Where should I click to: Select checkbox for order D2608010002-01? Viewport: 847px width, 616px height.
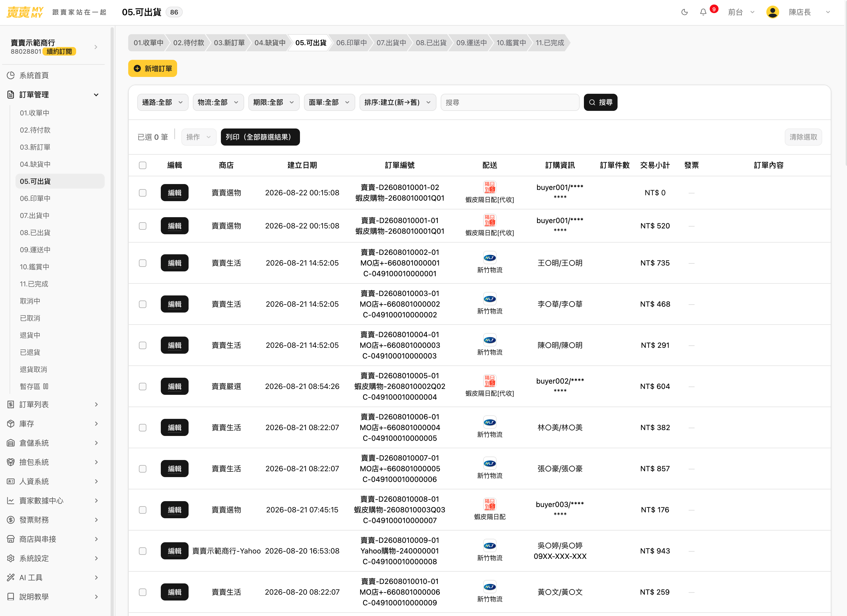pyautogui.click(x=143, y=263)
